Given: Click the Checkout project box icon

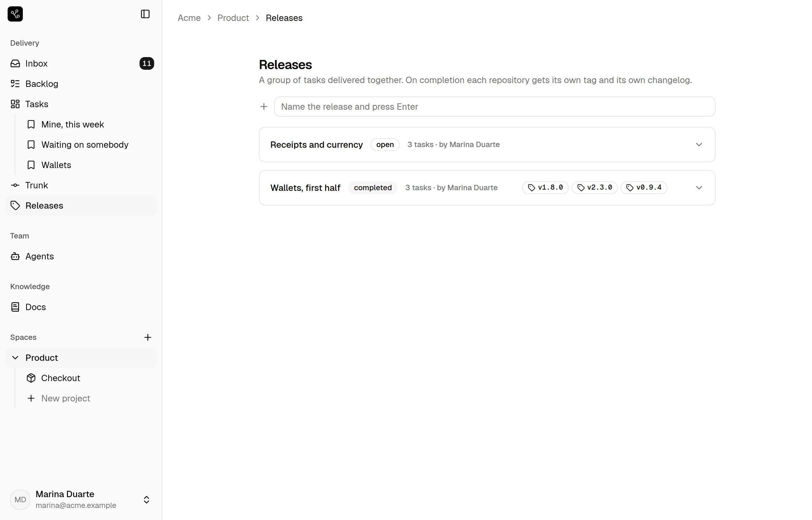Looking at the screenshot, I should 31,378.
